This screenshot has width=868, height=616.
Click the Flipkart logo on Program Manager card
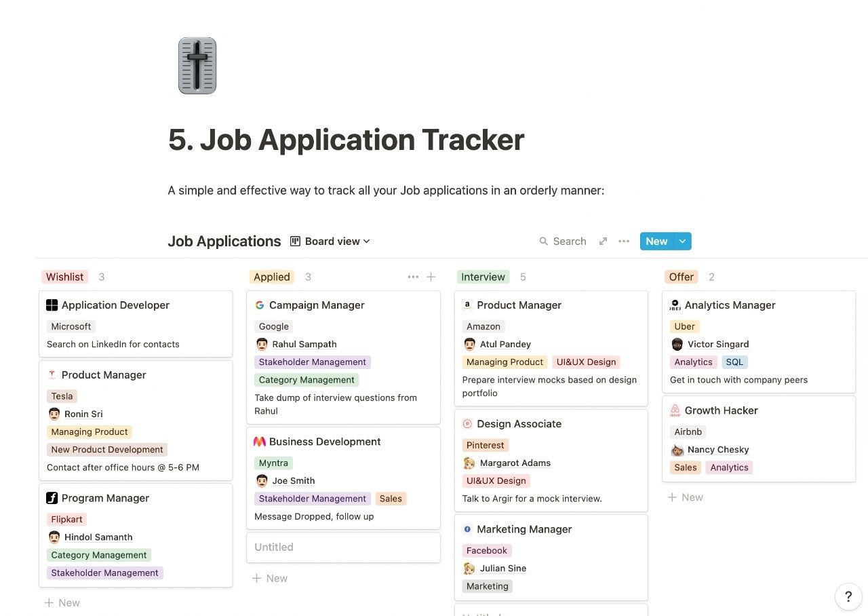[x=52, y=498]
